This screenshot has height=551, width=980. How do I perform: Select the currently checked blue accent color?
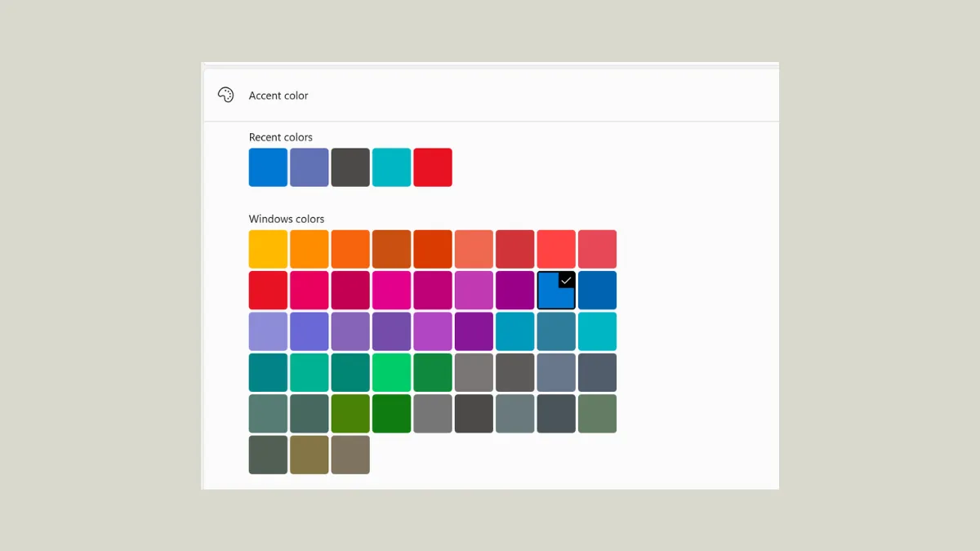(555, 290)
